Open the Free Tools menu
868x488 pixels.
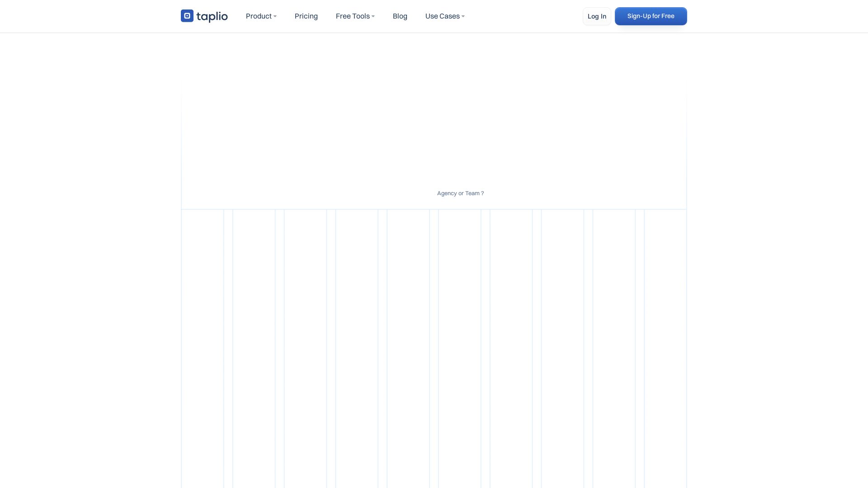pos(353,16)
